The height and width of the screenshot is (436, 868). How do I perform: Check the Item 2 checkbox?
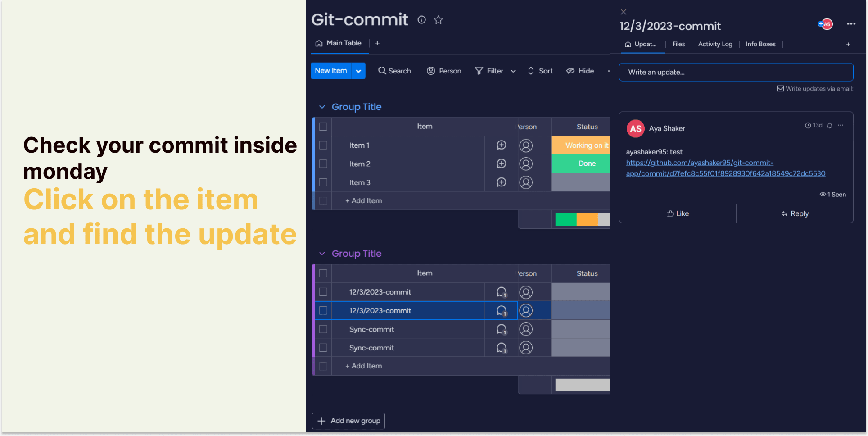click(323, 163)
